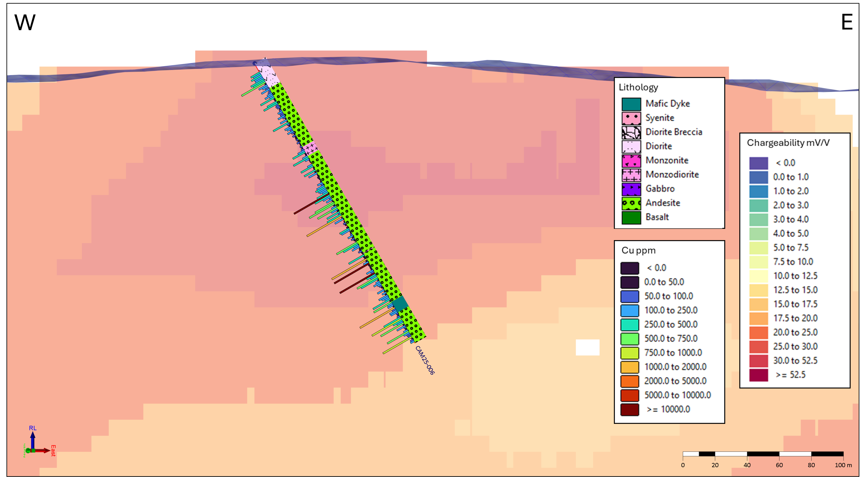
Task: Click the < 0.0 chargeability swatch
Action: tap(758, 163)
